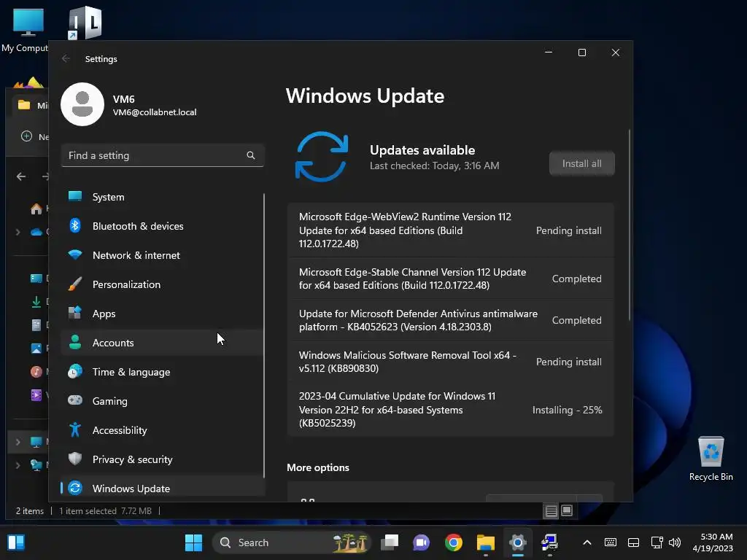Switch File Explorer to details view
This screenshot has height=560, width=747.
[551, 511]
